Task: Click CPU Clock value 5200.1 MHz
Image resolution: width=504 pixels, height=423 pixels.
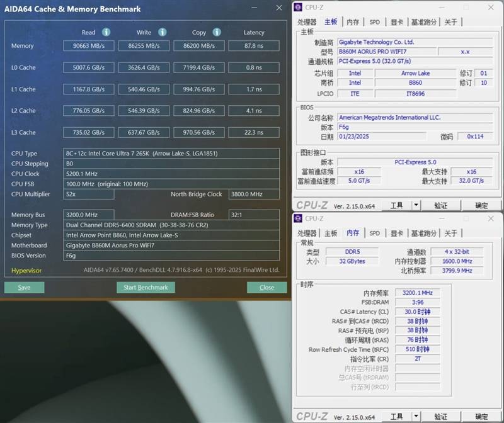Action: click(x=171, y=174)
